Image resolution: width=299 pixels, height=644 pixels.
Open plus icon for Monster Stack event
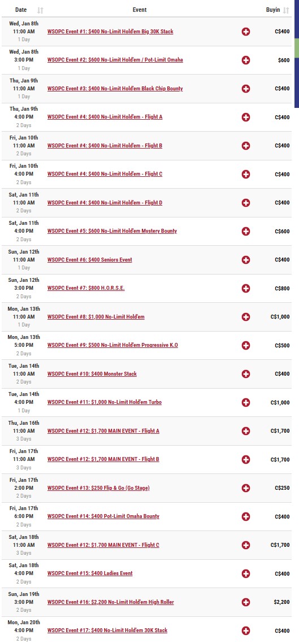(x=246, y=374)
